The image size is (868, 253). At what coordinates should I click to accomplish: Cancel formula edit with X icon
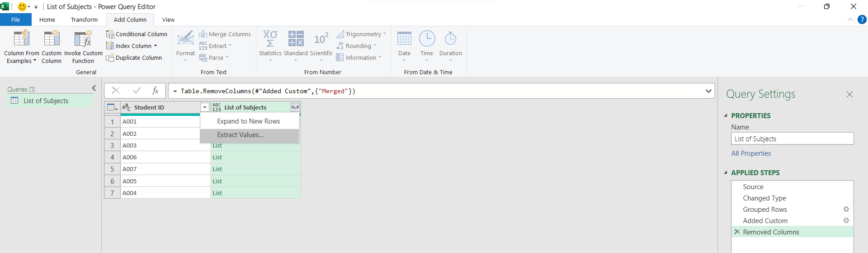click(116, 91)
